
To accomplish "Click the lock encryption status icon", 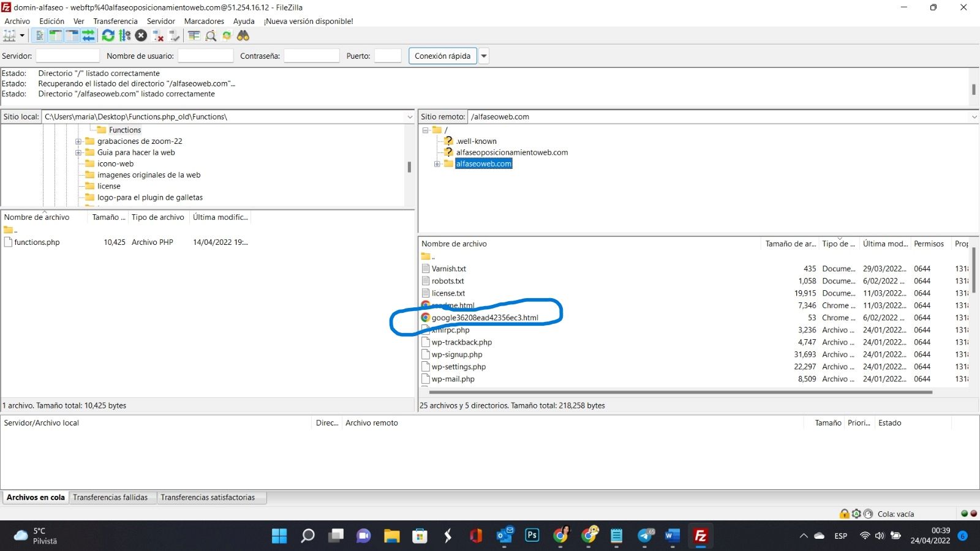I will tap(845, 514).
